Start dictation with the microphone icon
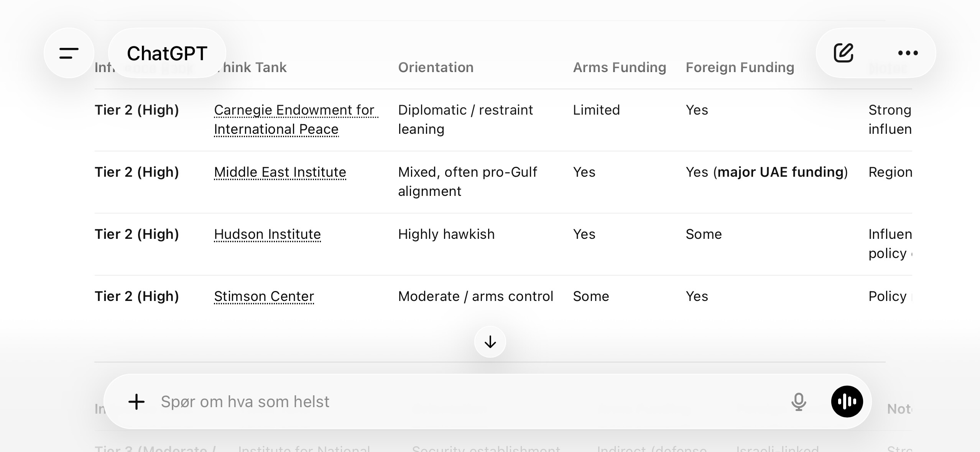The image size is (980, 452). pos(799,402)
